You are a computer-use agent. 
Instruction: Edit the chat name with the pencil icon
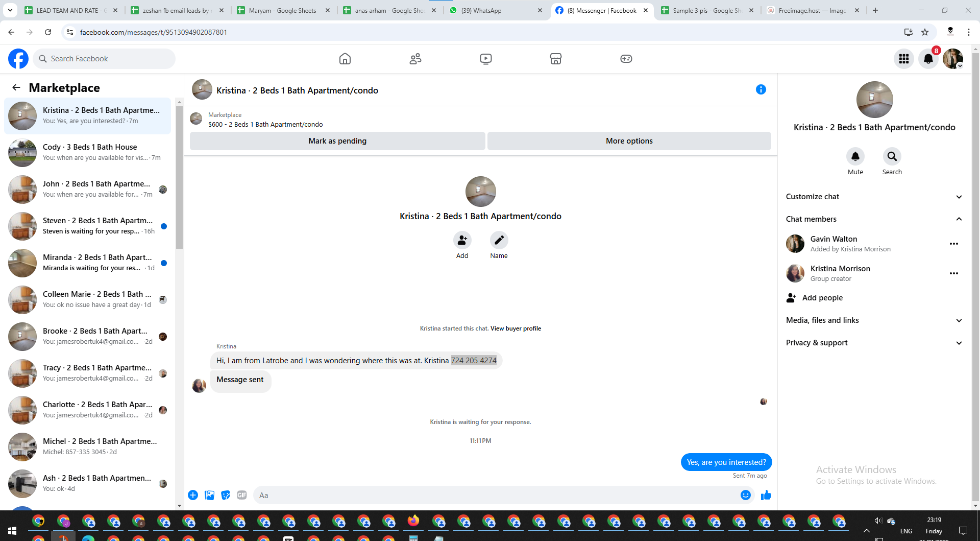point(499,240)
